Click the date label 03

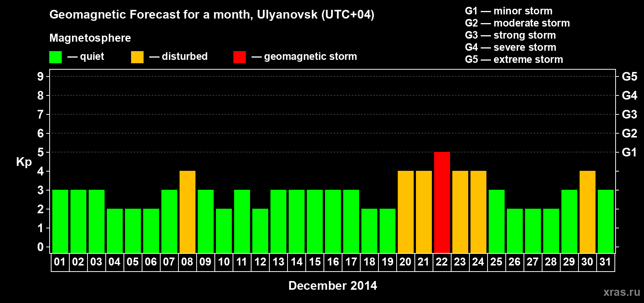[96, 262]
